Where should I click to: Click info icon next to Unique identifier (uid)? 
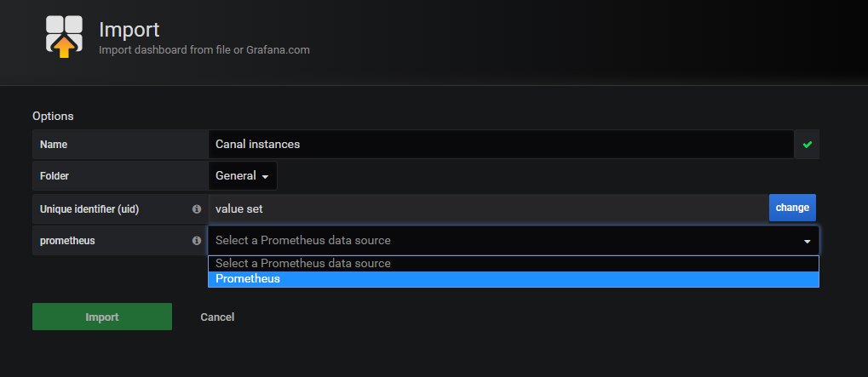click(x=196, y=208)
